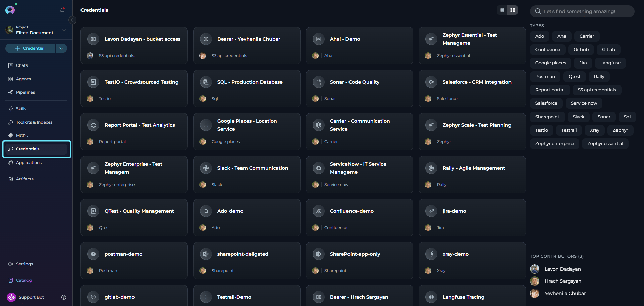
Task: Open the Credential button dropdown arrow
Action: [x=61, y=48]
